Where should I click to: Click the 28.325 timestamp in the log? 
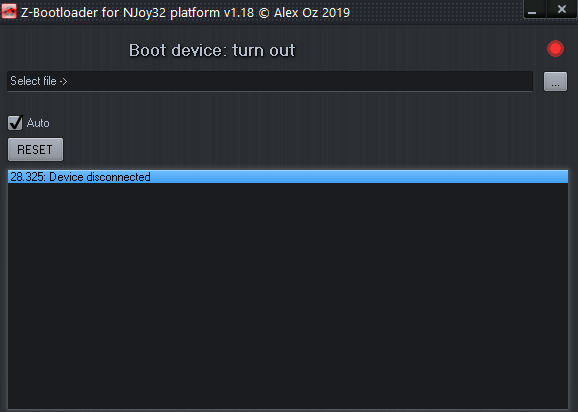click(x=27, y=177)
